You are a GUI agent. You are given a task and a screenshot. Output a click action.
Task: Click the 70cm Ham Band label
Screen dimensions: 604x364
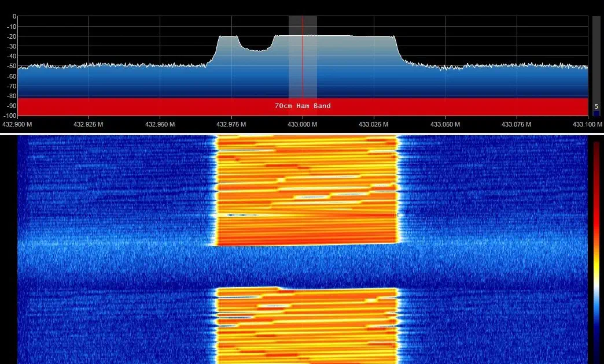pyautogui.click(x=303, y=106)
